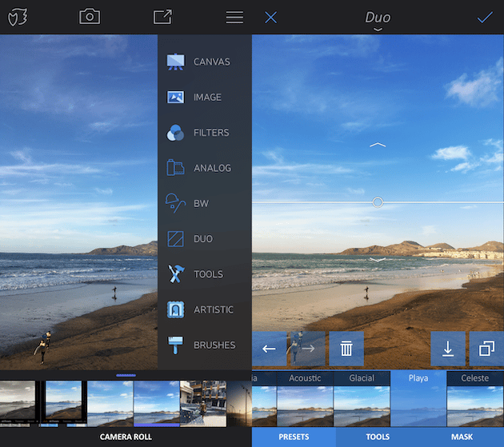Select the BW hat and cane icon
The height and width of the screenshot is (447, 504).
click(175, 203)
